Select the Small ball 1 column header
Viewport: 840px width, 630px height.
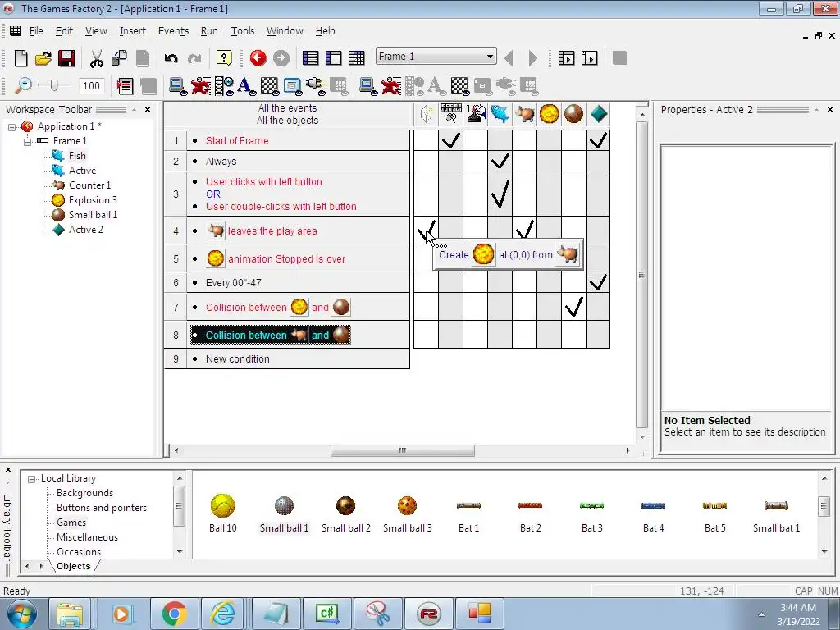click(x=573, y=113)
